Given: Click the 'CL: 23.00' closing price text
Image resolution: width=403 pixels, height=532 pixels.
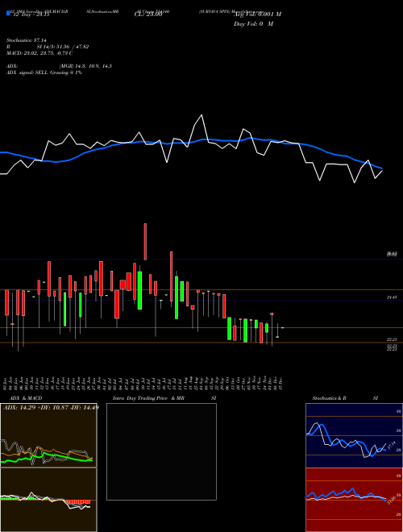Looking at the screenshot, I should [148, 15].
